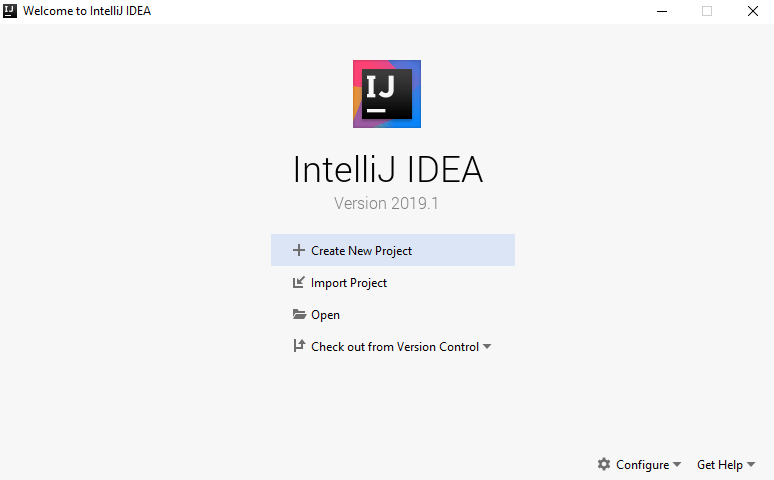
Task: Click the Open text label
Action: 326,315
